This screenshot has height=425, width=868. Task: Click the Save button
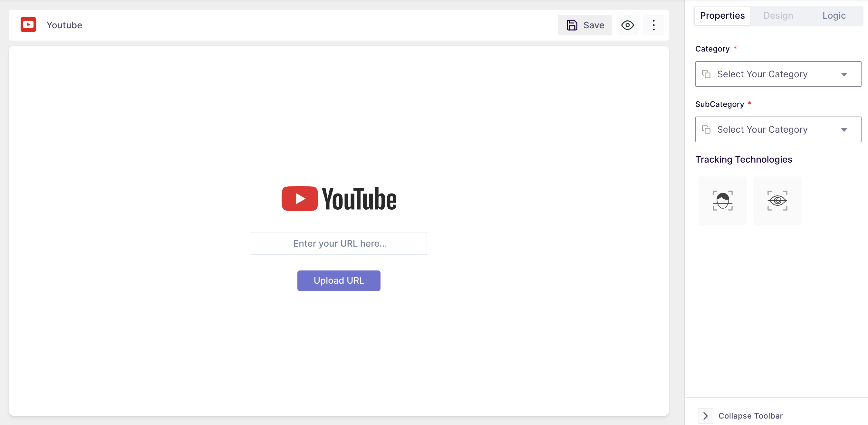click(x=585, y=25)
